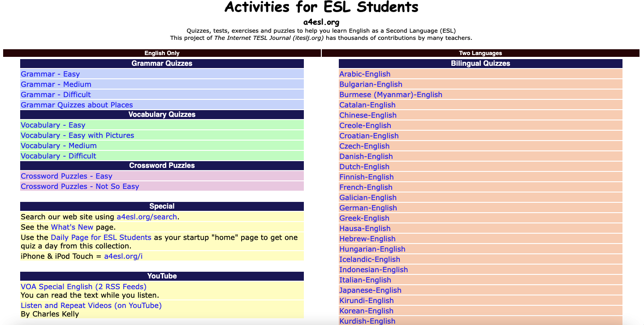Screen dimensions: 644x325
Task: Open Listen and Repeat Videos on YouTube
Action: [x=91, y=306]
